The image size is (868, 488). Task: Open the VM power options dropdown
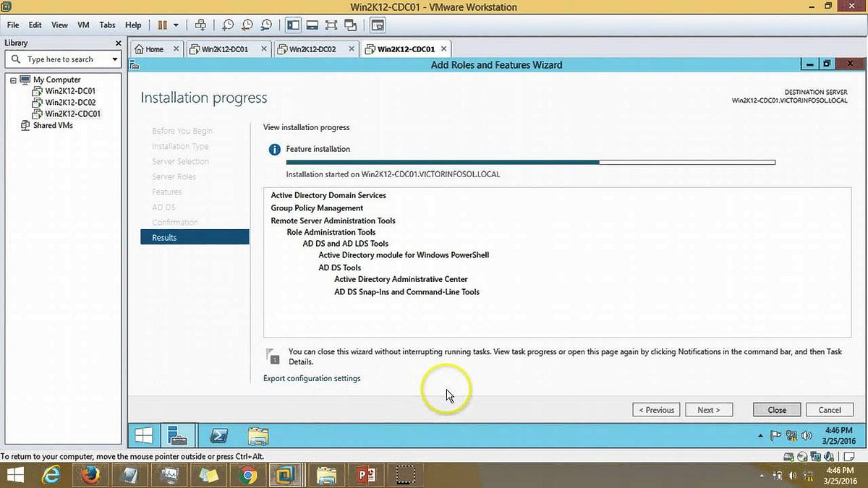[x=176, y=24]
